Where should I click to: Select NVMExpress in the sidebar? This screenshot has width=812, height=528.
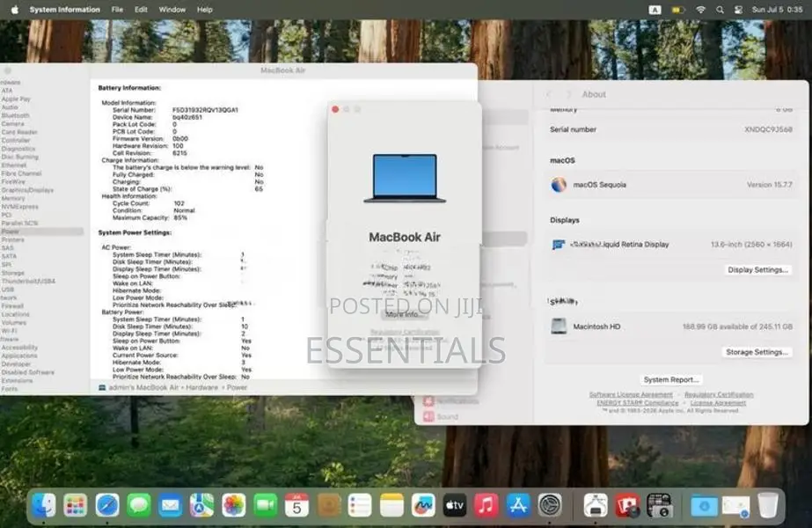click(x=19, y=207)
